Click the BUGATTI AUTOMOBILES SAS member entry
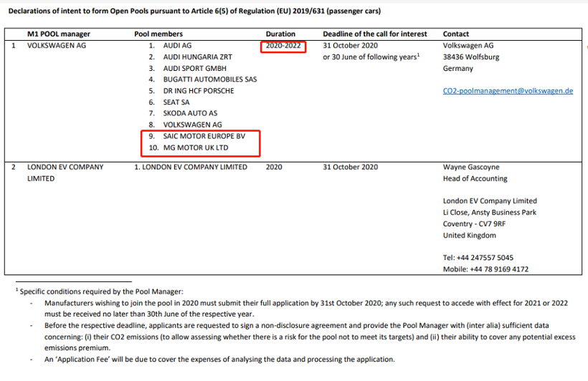 [209, 79]
